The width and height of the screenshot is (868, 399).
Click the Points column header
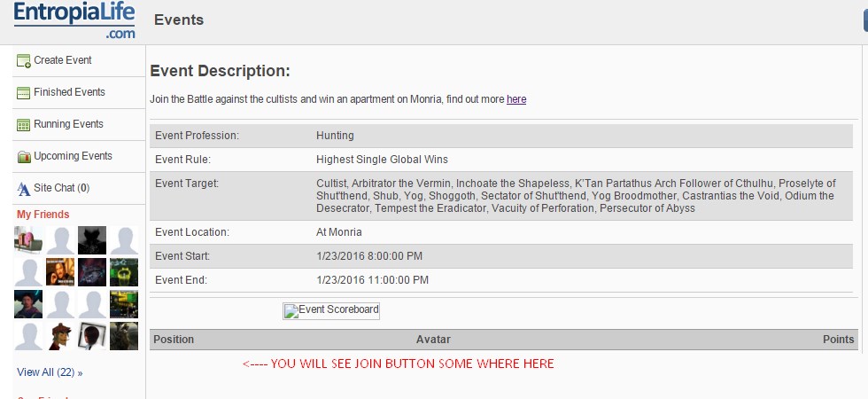click(x=838, y=340)
